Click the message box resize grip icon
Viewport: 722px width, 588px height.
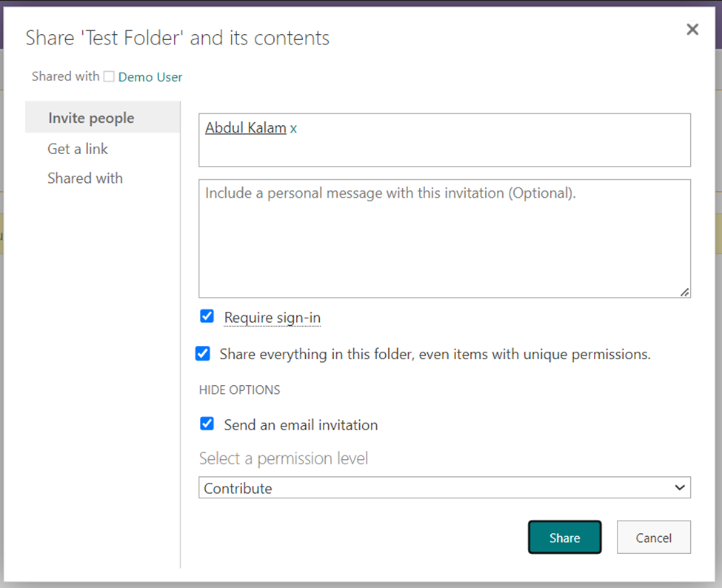pyautogui.click(x=684, y=292)
